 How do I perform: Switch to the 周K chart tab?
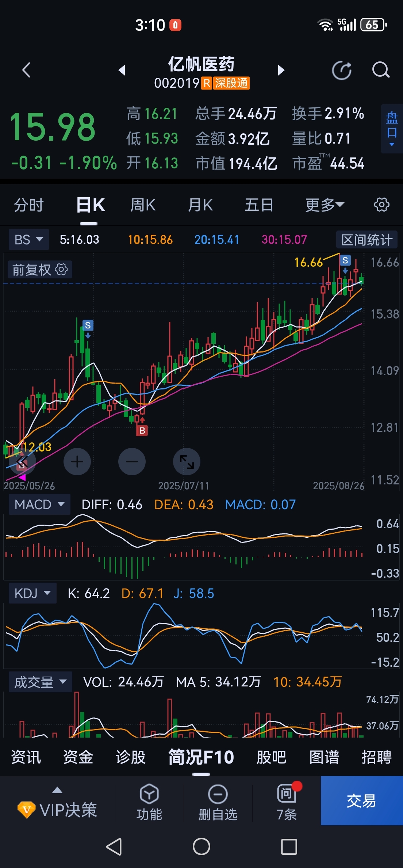pyautogui.click(x=143, y=205)
